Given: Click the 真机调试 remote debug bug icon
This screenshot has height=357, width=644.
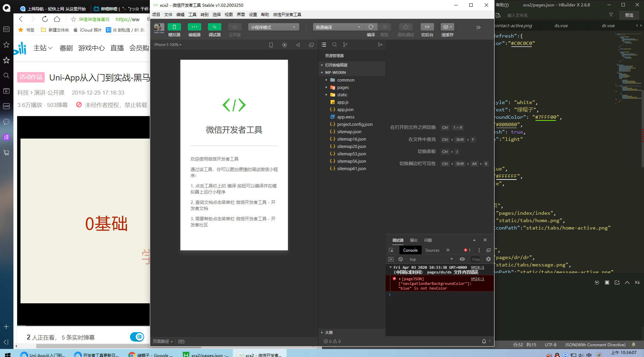Looking at the screenshot, I should point(405,27).
